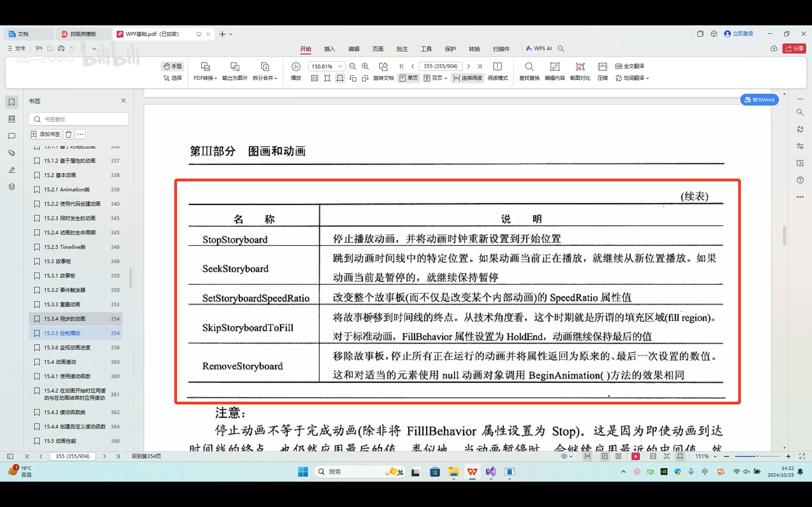The image size is (812, 507).
Task: Click the Add Bookmark button
Action: click(x=45, y=134)
